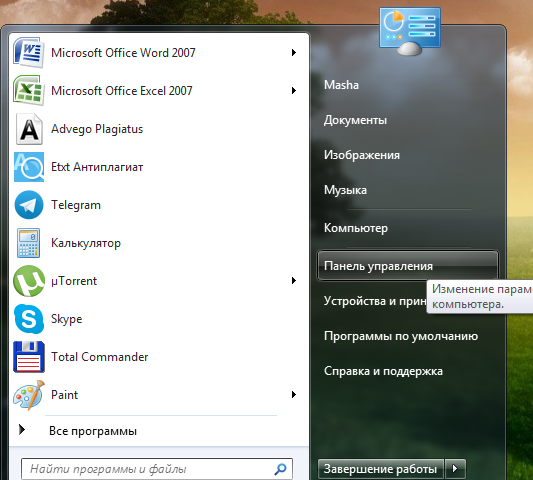This screenshot has width=533, height=480.
Task: Click the Paint label
Action: pos(64,395)
